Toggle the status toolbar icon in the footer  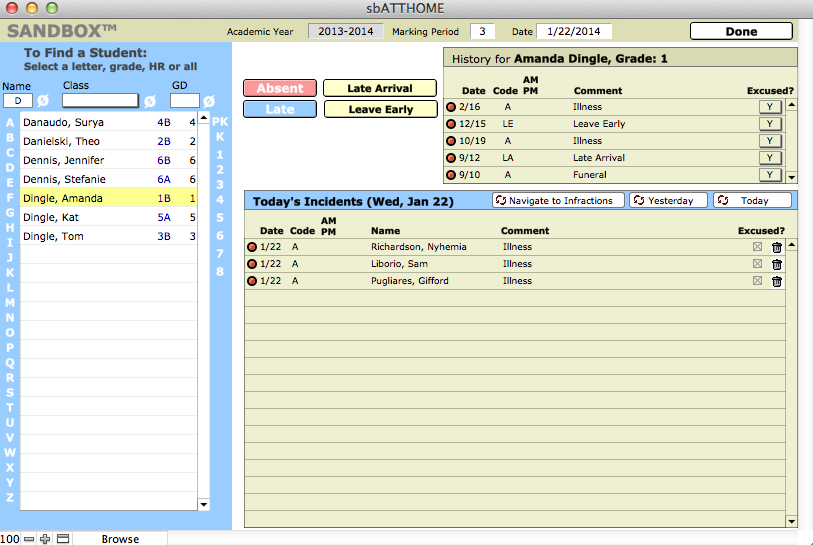coord(62,539)
